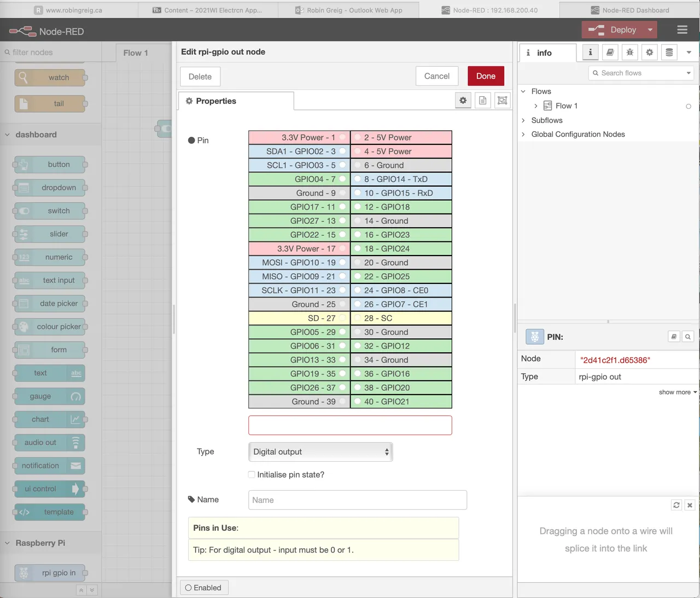Select the audio out node

(50, 443)
